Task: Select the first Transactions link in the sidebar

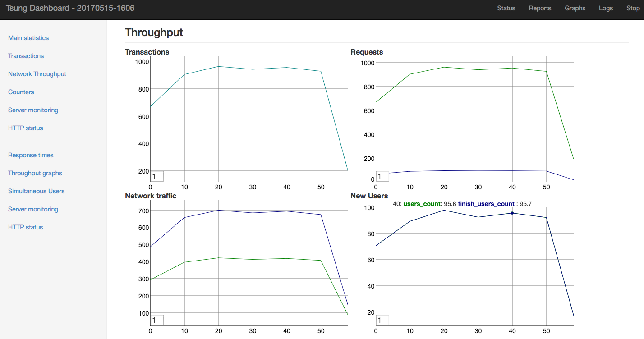Action: point(26,56)
